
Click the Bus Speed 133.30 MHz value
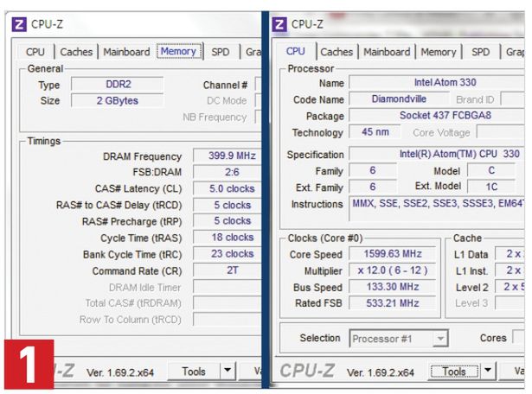tap(393, 287)
